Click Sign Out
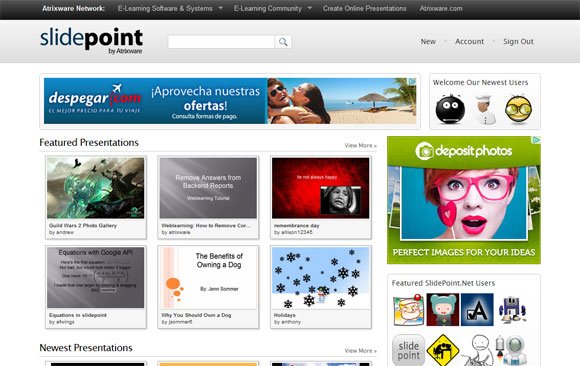The width and height of the screenshot is (580, 366). pos(518,41)
